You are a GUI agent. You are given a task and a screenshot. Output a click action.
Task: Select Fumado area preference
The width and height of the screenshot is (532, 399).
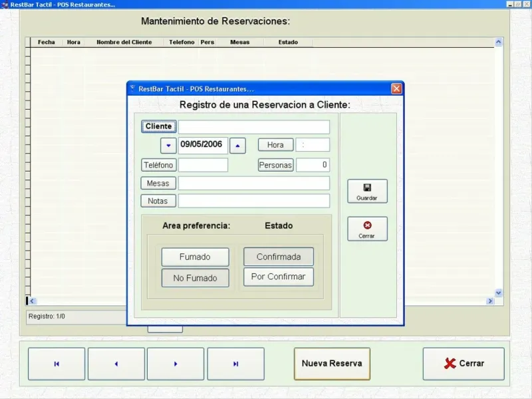point(195,257)
